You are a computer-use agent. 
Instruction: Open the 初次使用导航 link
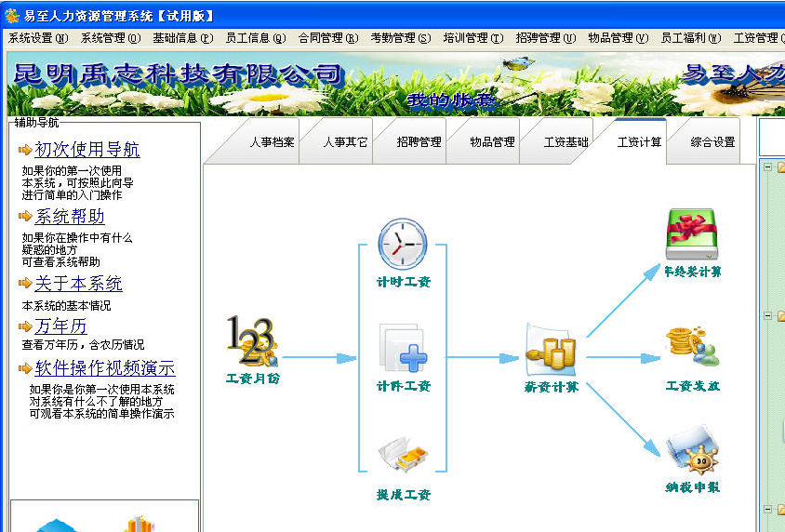[x=87, y=150]
